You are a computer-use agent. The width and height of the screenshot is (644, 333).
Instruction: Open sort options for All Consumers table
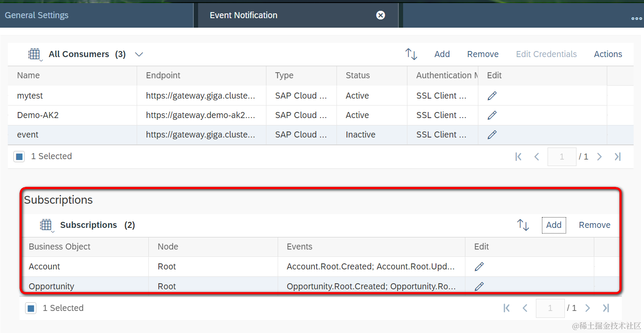point(411,54)
